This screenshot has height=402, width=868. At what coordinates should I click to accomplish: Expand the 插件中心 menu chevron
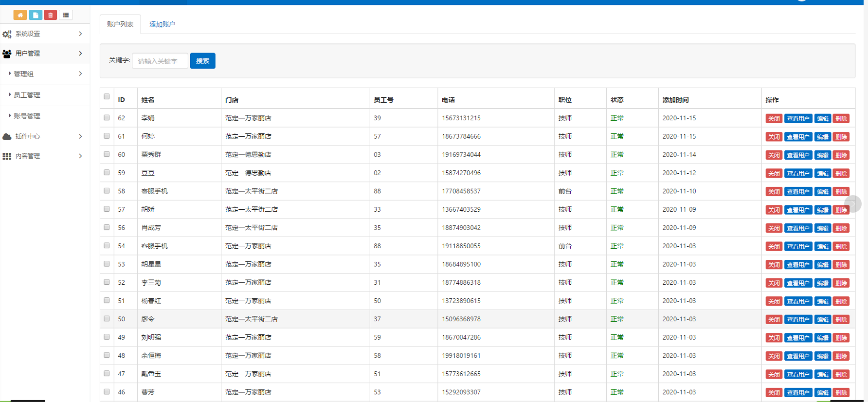pos(80,136)
